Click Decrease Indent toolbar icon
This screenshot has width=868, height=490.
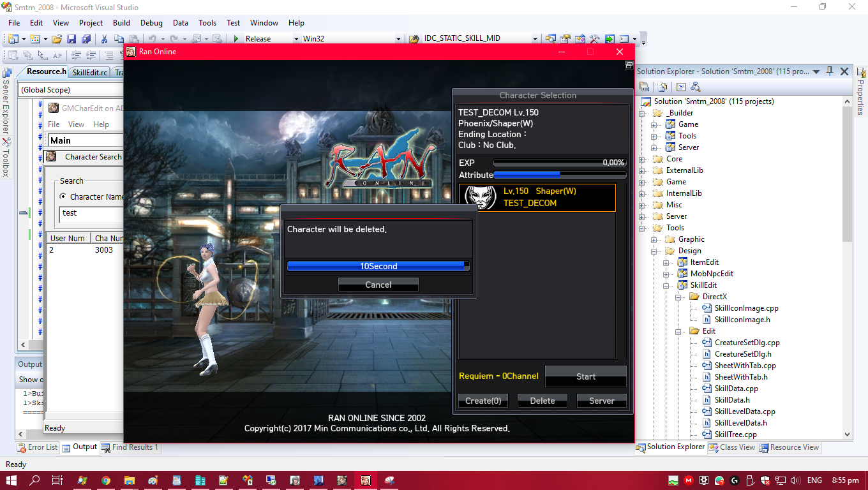click(77, 56)
